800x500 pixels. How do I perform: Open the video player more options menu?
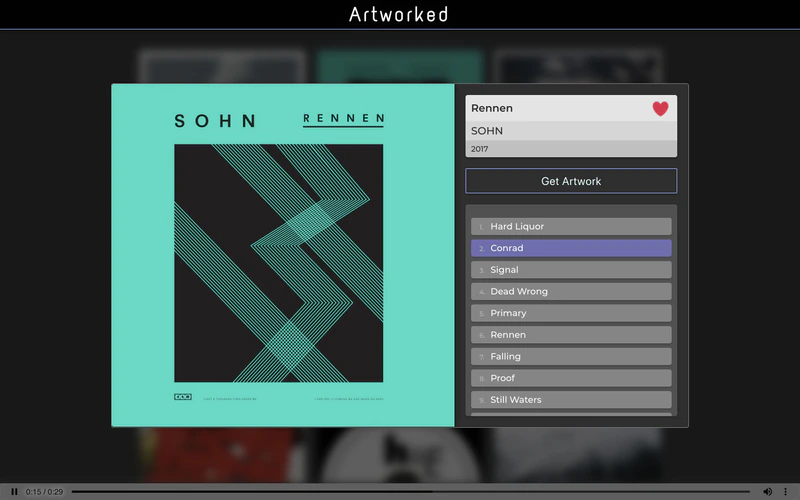[x=785, y=492]
